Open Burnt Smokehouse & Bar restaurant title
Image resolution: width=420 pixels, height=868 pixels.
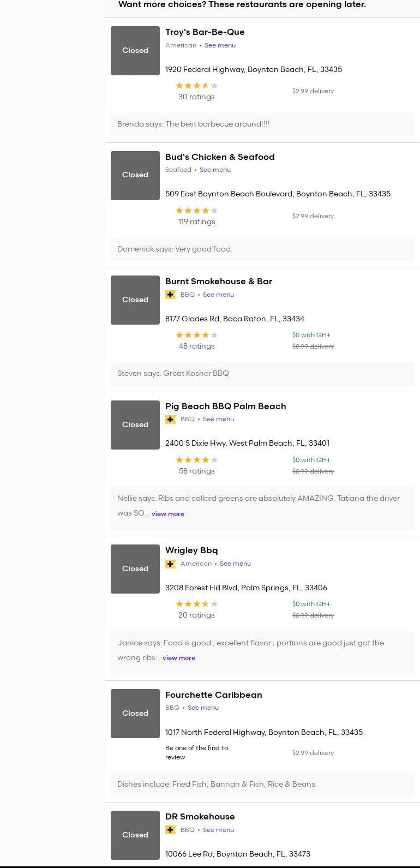pos(218,282)
